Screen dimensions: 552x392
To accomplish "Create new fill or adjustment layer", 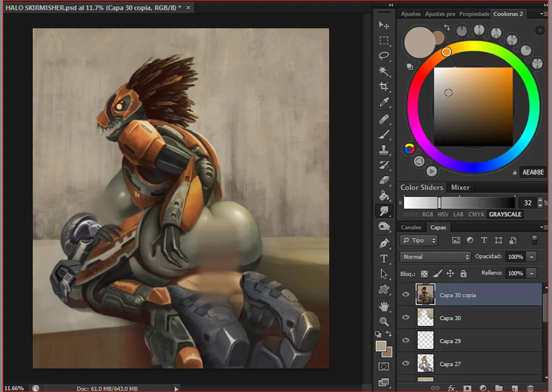I will pos(483,388).
